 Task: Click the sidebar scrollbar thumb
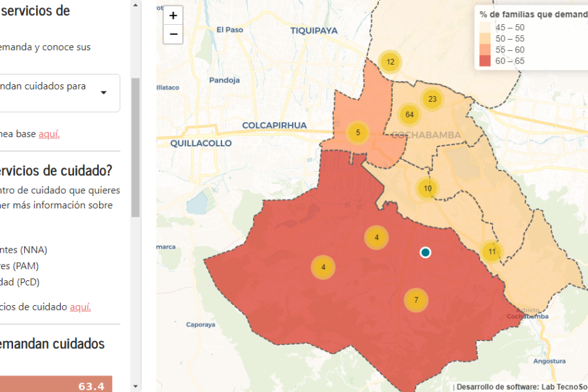pos(135,148)
